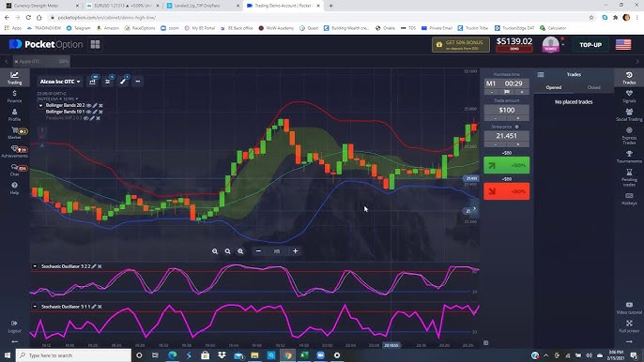Remove Bollinger Bands 10 1 indicator
Image resolution: width=644 pixels, height=362 pixels.
100,112
